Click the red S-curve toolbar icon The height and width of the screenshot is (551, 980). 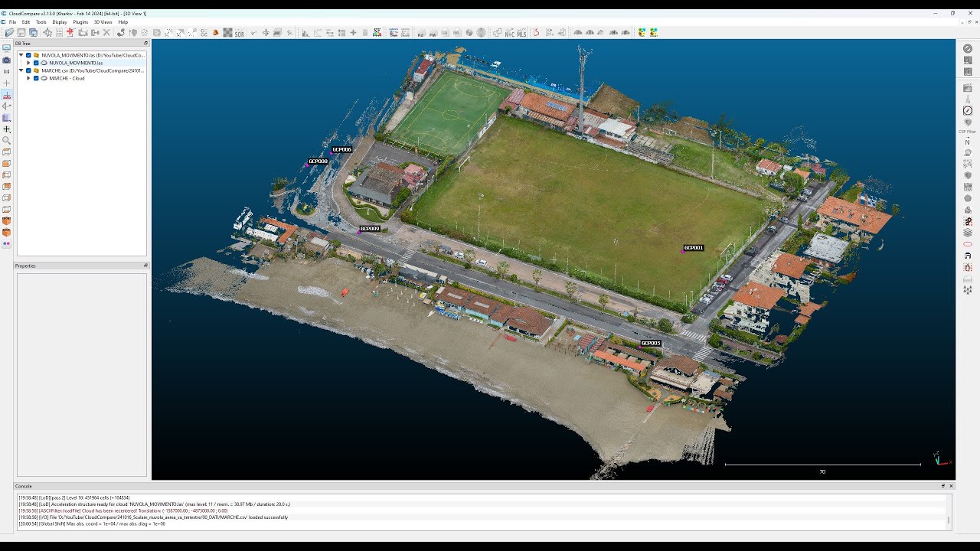point(536,32)
